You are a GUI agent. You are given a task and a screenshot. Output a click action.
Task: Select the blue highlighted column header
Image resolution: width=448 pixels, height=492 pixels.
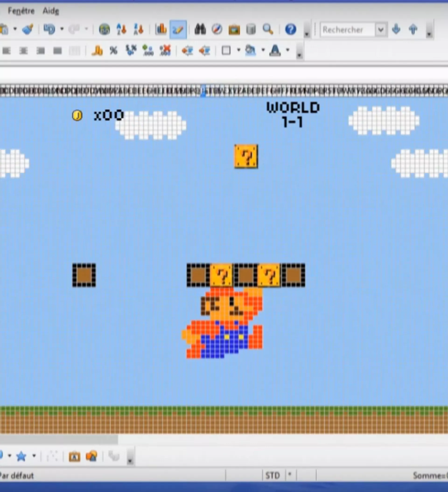pyautogui.click(x=203, y=90)
